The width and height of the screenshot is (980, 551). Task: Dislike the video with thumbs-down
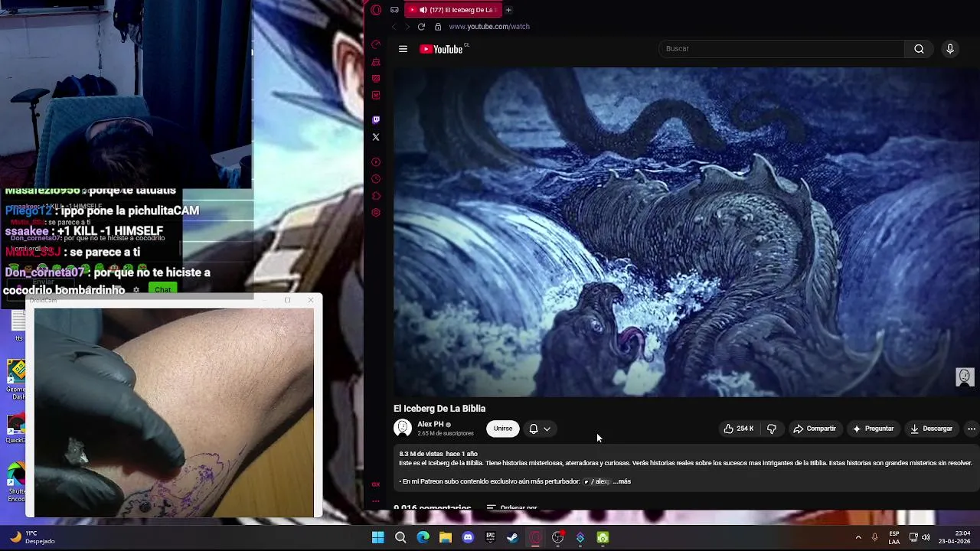point(772,429)
